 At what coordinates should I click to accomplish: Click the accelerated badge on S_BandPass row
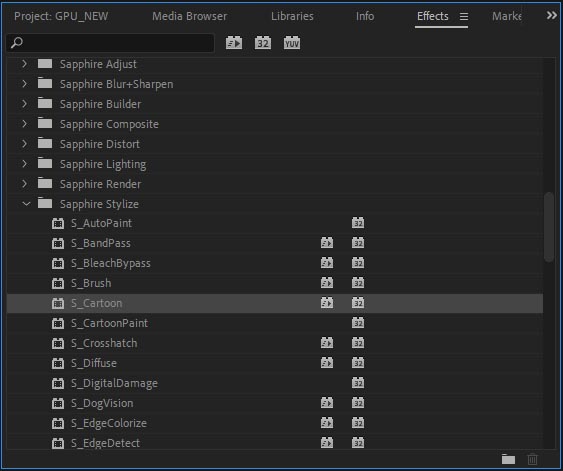pos(327,243)
